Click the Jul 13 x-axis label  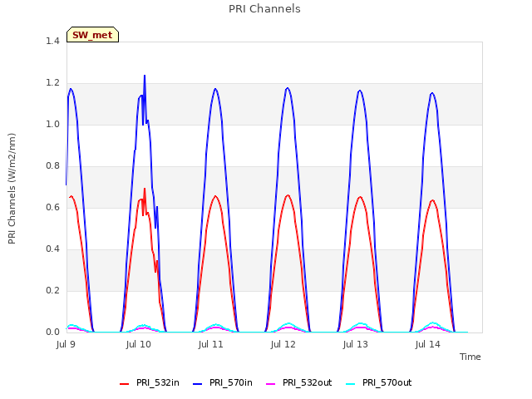[355, 344]
